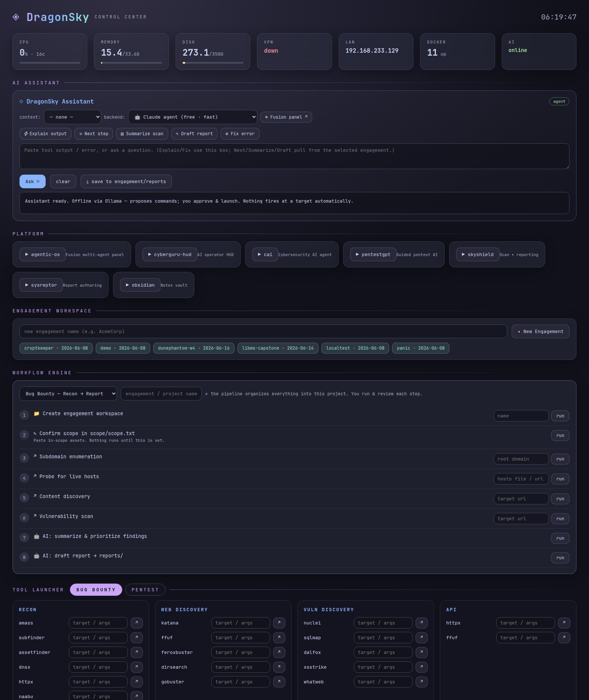Select the demo engagement chip
Screen dimensions: 589x700
coord(123,348)
